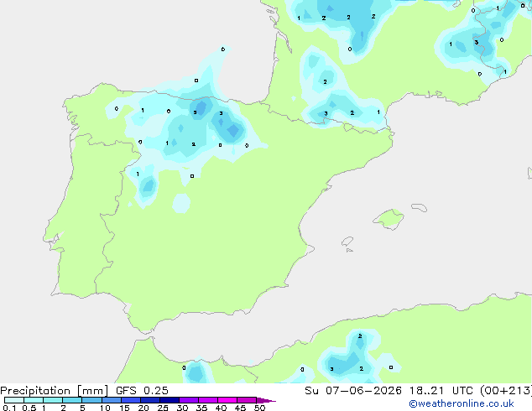Image resolution: width=532 pixels, height=411 pixels.
Task: Click the 15–20 mm blue legend swatch
Action: click(130, 400)
